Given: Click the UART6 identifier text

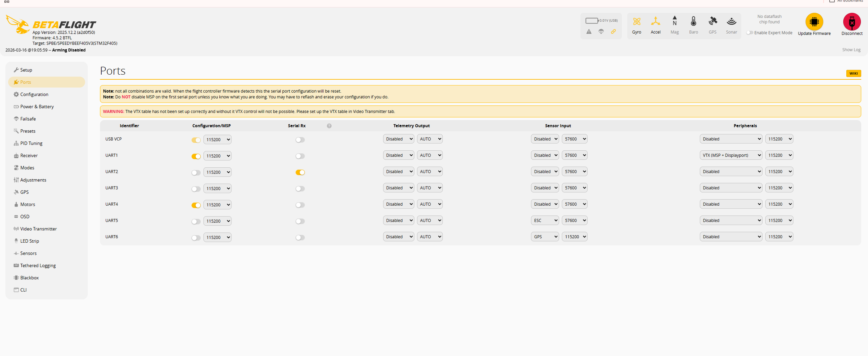Looking at the screenshot, I should point(111,237).
